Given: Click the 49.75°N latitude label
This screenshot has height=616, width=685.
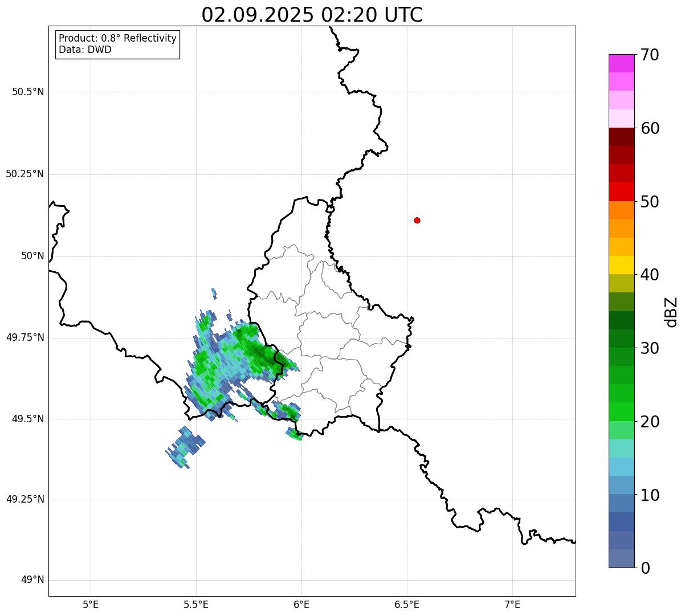Looking at the screenshot, I should 25,337.
